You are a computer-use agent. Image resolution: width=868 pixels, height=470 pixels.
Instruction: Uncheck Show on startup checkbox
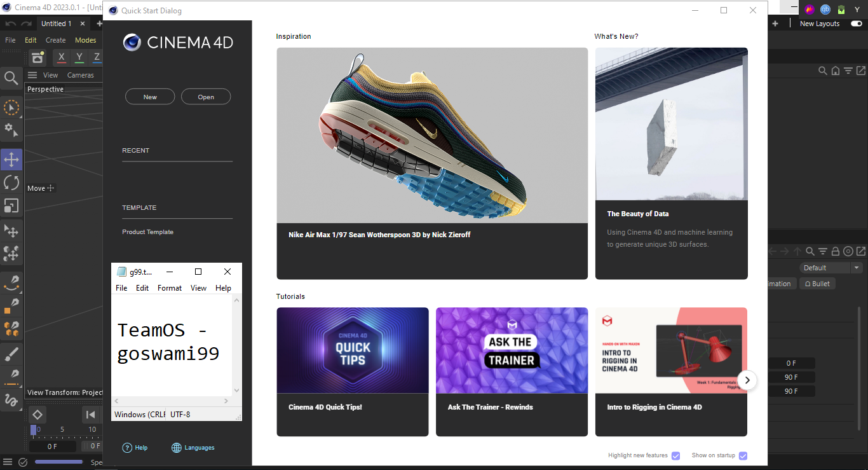[x=743, y=455]
